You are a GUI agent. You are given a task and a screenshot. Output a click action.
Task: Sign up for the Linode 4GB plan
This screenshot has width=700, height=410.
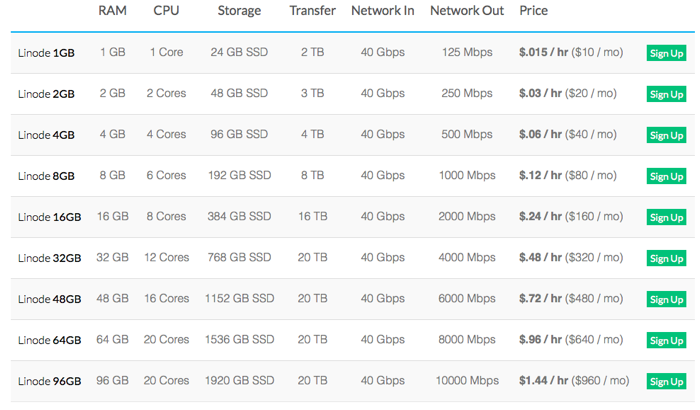point(666,135)
